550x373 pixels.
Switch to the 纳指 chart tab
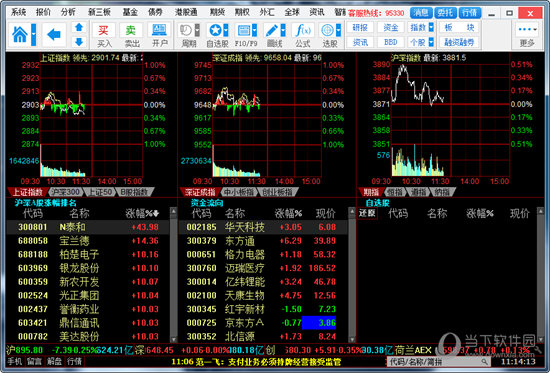[x=442, y=192]
